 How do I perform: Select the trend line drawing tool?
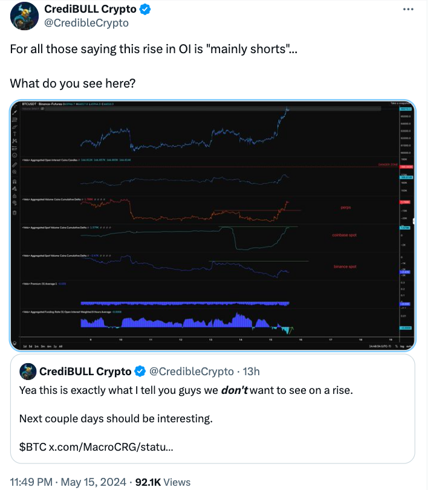tap(15, 113)
